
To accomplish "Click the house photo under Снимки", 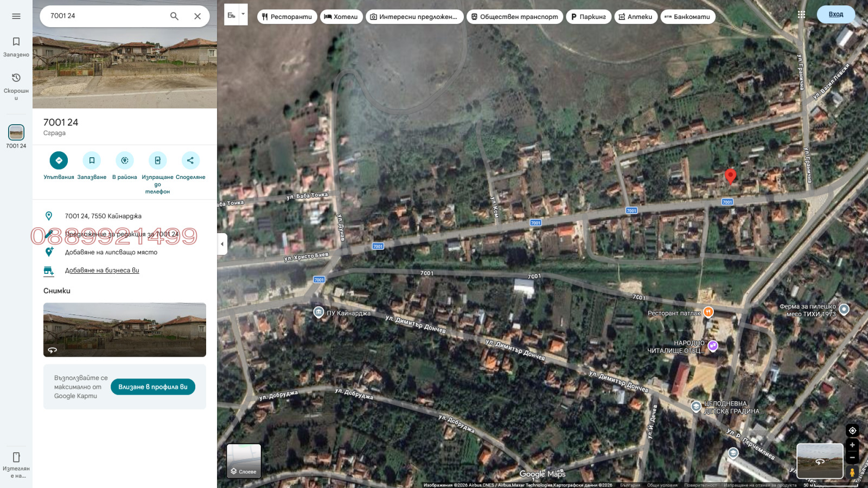I will [124, 330].
